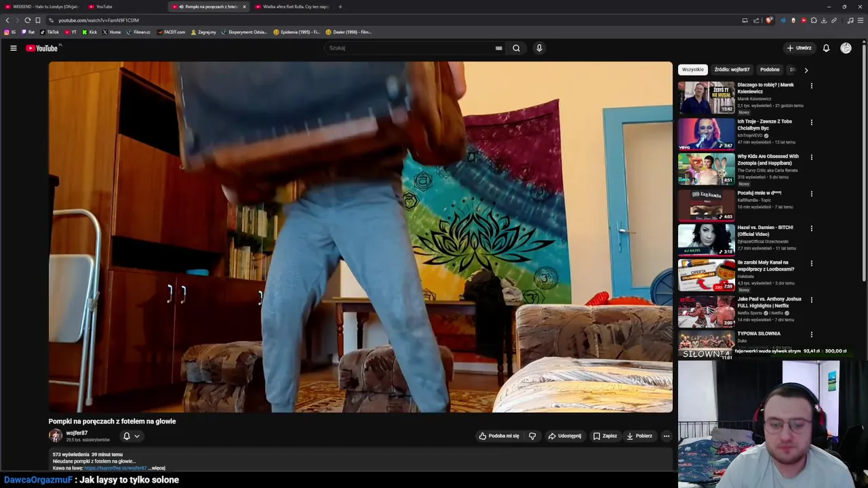Open options for Ich Troje video
Image resolution: width=868 pixels, height=488 pixels.
[812, 123]
